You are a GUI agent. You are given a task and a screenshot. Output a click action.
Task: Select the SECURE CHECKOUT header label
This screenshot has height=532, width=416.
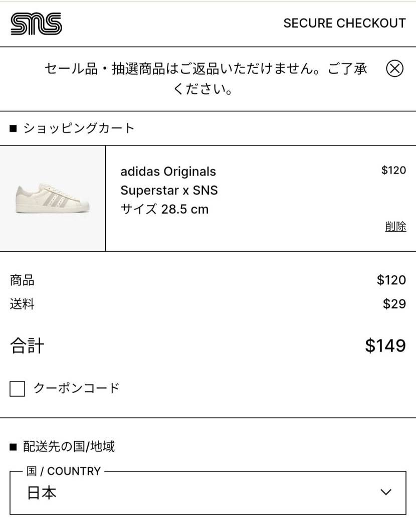pyautogui.click(x=345, y=23)
